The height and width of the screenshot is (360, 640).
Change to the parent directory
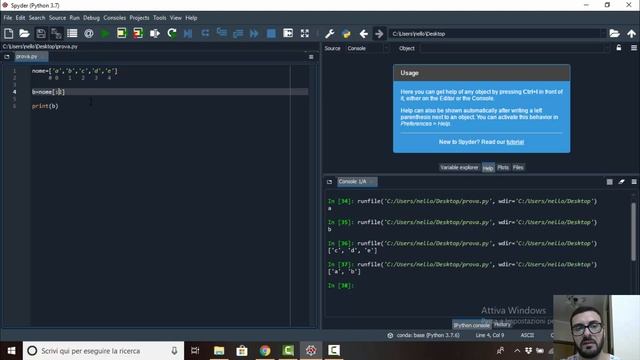(x=631, y=33)
